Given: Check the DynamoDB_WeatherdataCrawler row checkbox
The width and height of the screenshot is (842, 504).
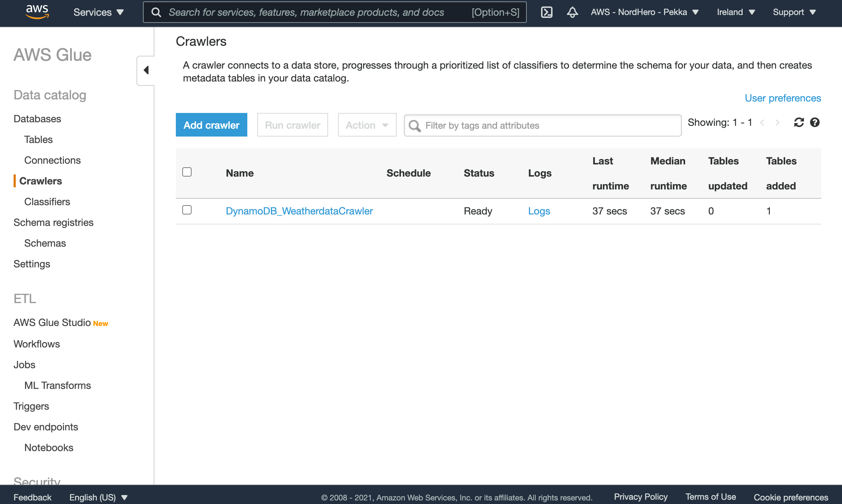Looking at the screenshot, I should pos(187,210).
